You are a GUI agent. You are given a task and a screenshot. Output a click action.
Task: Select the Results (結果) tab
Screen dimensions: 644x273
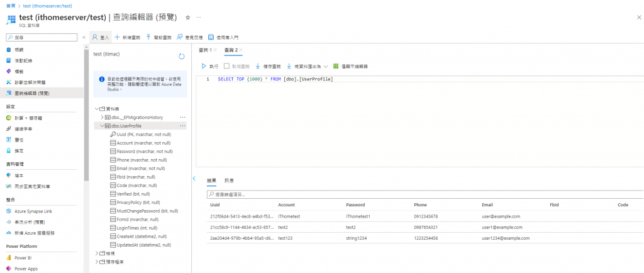[x=211, y=181]
